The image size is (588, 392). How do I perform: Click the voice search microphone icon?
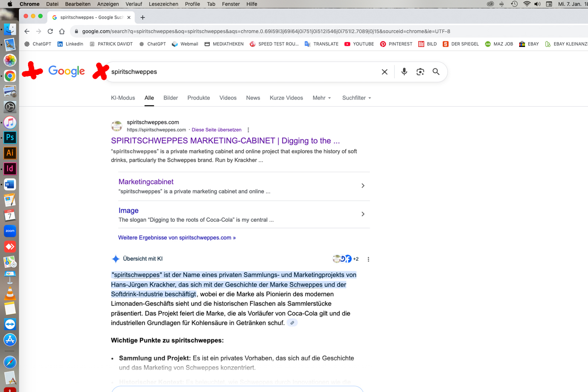click(x=404, y=72)
